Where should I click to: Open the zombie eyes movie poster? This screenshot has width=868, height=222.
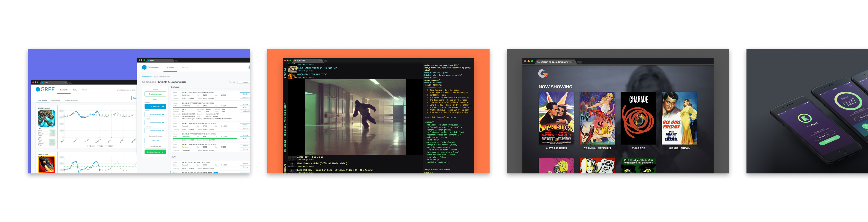(638, 166)
